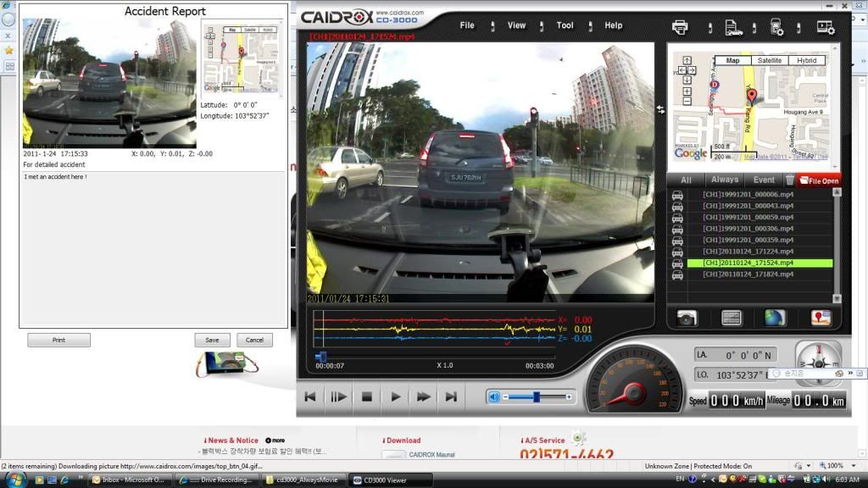Viewport: 868px width, 488px height.
Task: Click the file list scroll down arrow
Action: coord(837,298)
